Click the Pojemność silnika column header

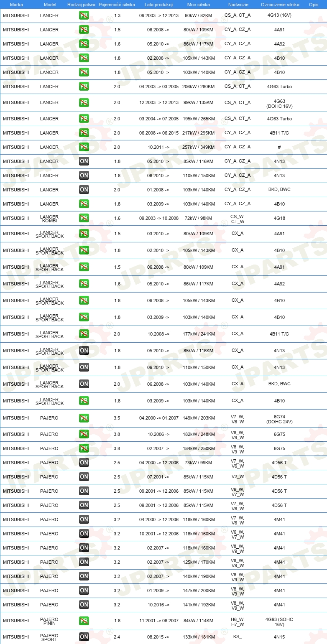(x=117, y=5)
